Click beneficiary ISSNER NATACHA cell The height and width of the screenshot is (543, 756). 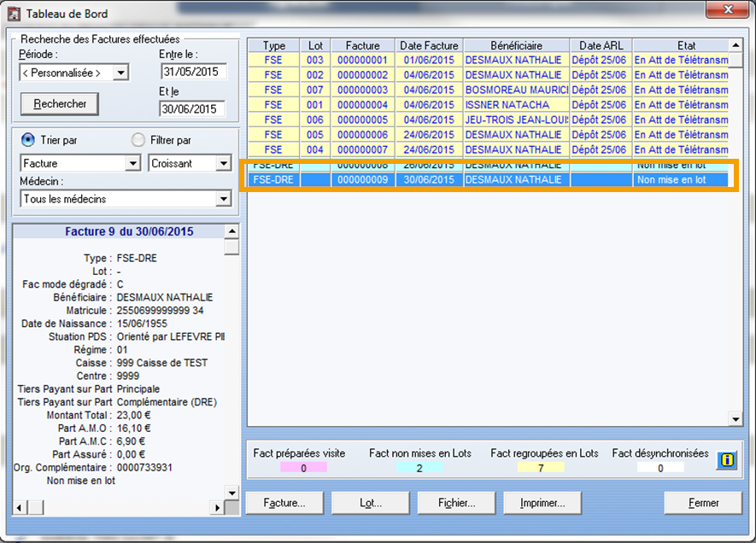[x=516, y=105]
